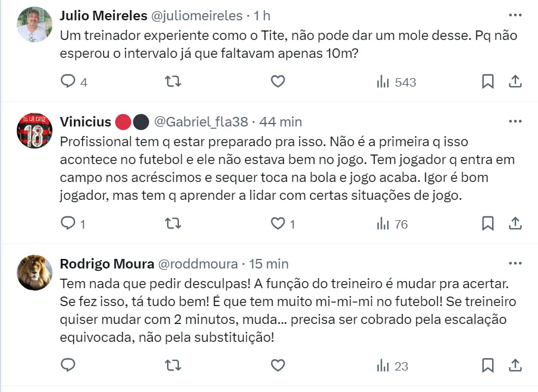The width and height of the screenshot is (538, 392).
Task: View analytics showing 543 views
Action: click(397, 82)
